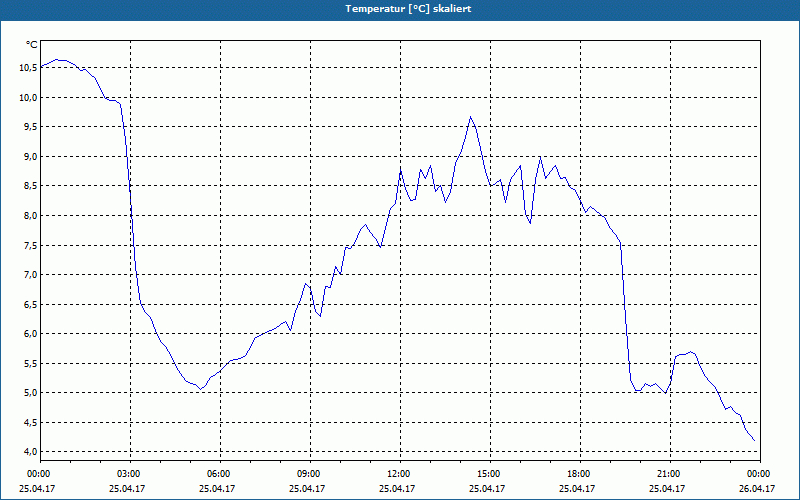Click the 25.04.17 date under 03:00
This screenshot has width=800, height=500.
[127, 488]
